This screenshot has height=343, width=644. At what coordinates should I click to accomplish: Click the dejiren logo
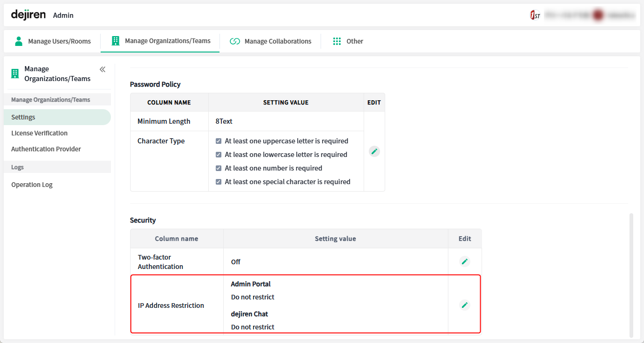pos(28,15)
